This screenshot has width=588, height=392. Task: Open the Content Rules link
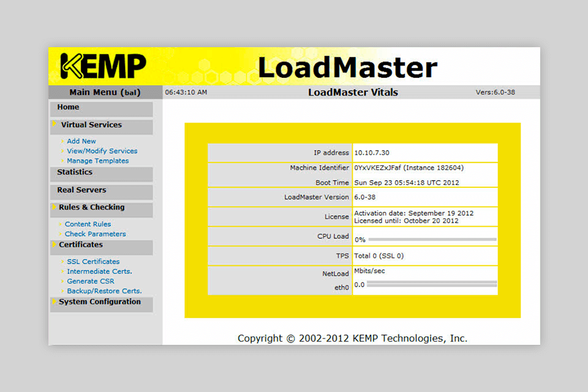pyautogui.click(x=88, y=224)
